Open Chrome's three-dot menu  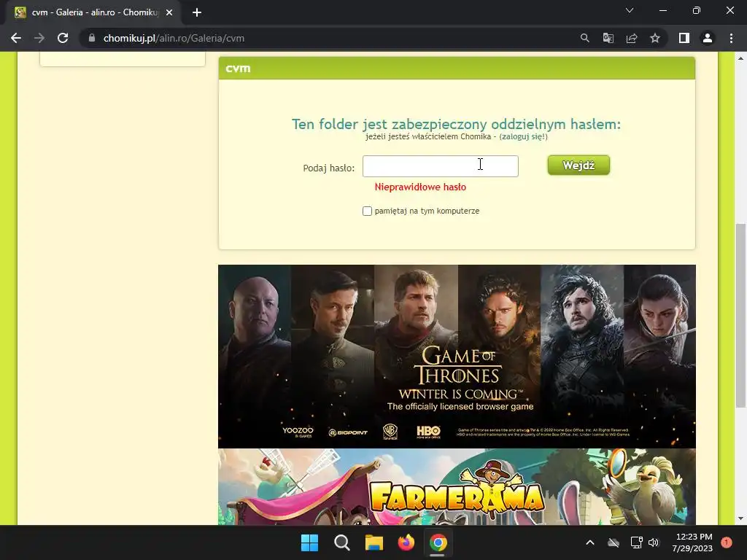pos(731,38)
